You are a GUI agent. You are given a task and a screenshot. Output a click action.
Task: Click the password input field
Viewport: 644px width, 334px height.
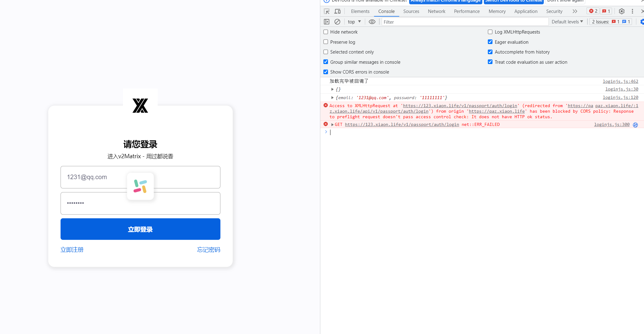click(140, 203)
